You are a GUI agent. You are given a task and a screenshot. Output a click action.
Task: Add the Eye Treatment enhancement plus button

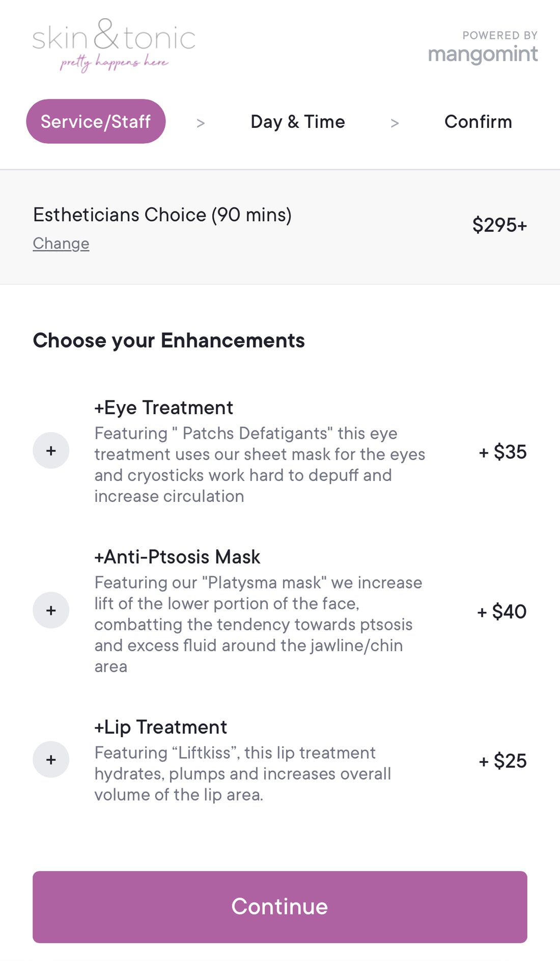pos(51,450)
